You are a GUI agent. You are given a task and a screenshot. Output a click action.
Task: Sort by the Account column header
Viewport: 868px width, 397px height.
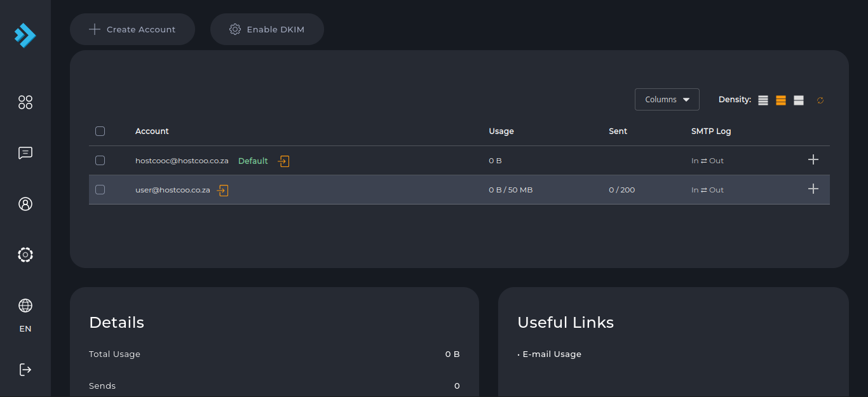point(152,131)
